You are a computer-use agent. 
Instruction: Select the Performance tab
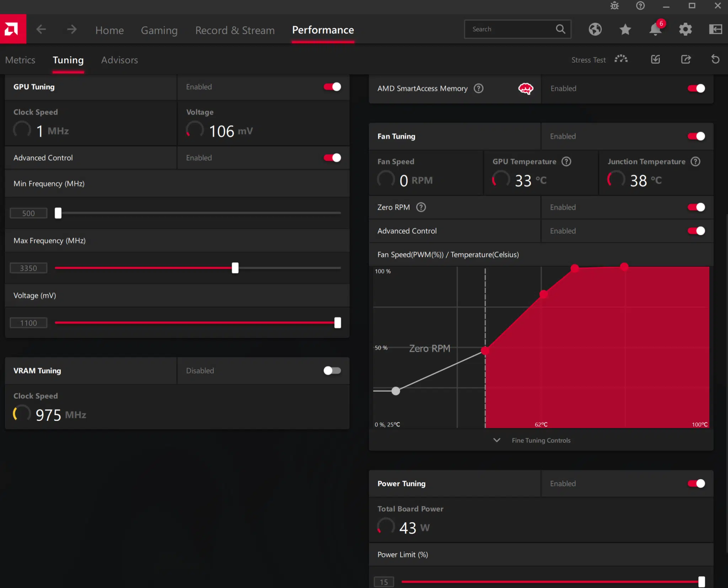(x=323, y=30)
